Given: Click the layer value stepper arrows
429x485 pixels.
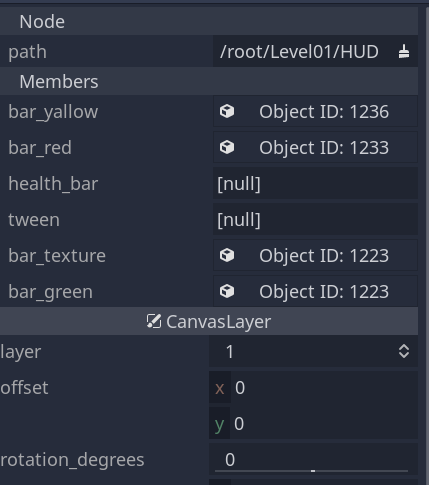Looking at the screenshot, I should point(404,351).
